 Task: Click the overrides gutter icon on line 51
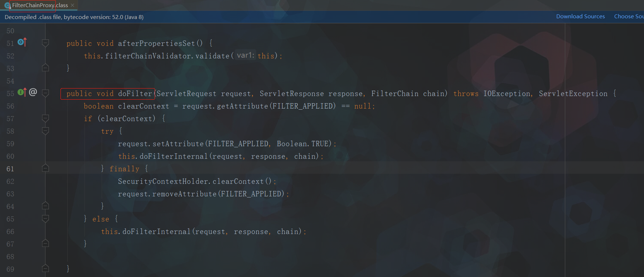[x=22, y=42]
